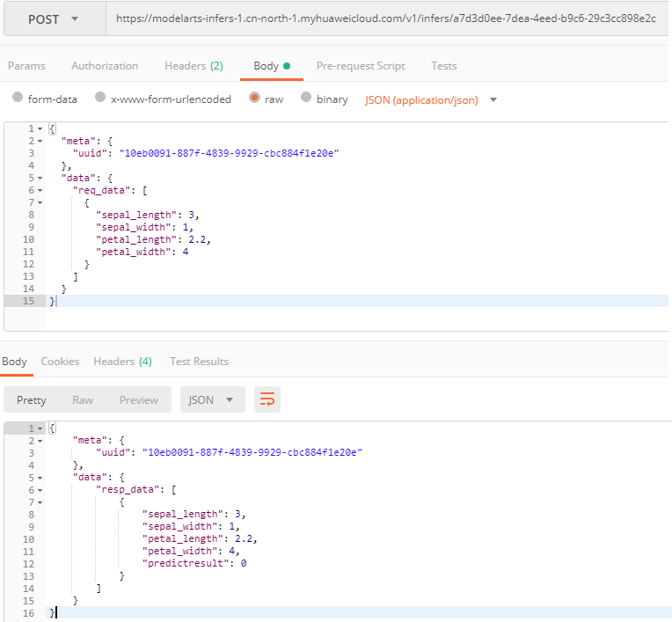Viewport: 672px width, 622px height.
Task: Collapse the request "meta" fold arrow
Action: [x=40, y=141]
